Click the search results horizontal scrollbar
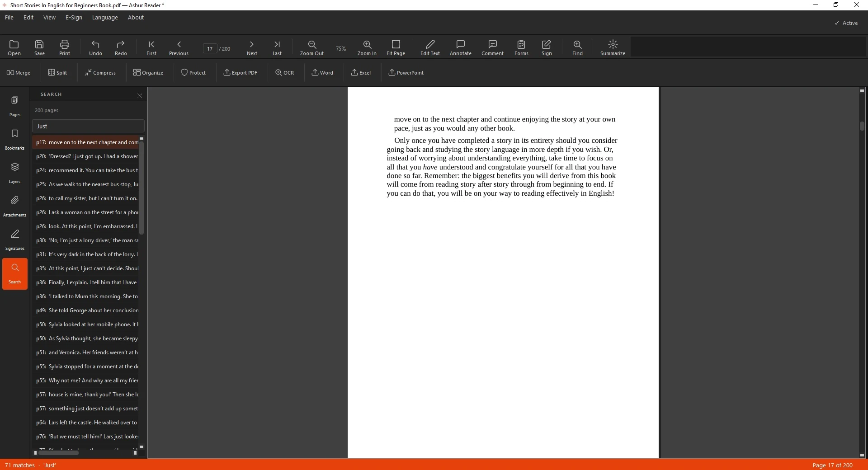 pyautogui.click(x=58, y=453)
